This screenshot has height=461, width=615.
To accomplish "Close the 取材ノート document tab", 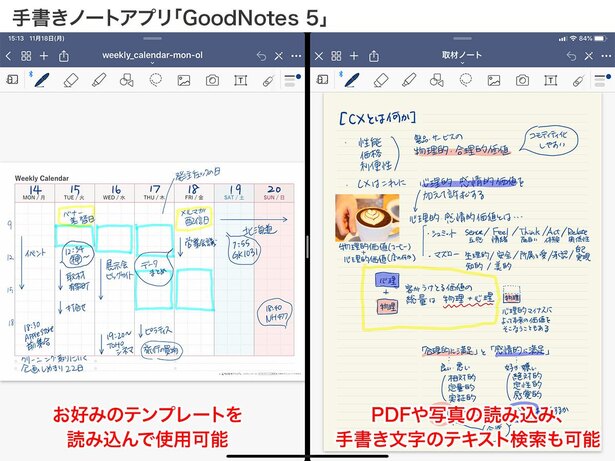I will pyautogui.click(x=589, y=56).
